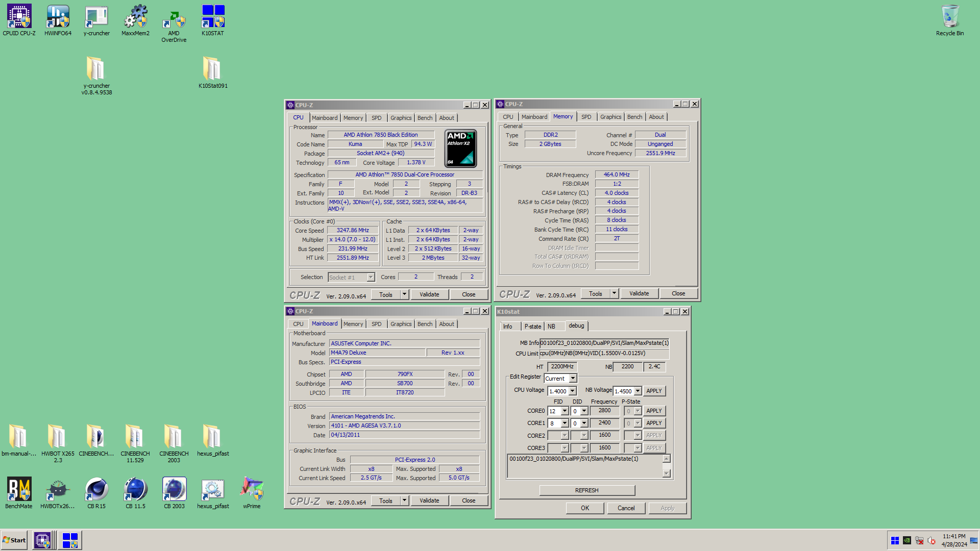This screenshot has width=980, height=551.
Task: Open Start menu
Action: pyautogui.click(x=14, y=540)
